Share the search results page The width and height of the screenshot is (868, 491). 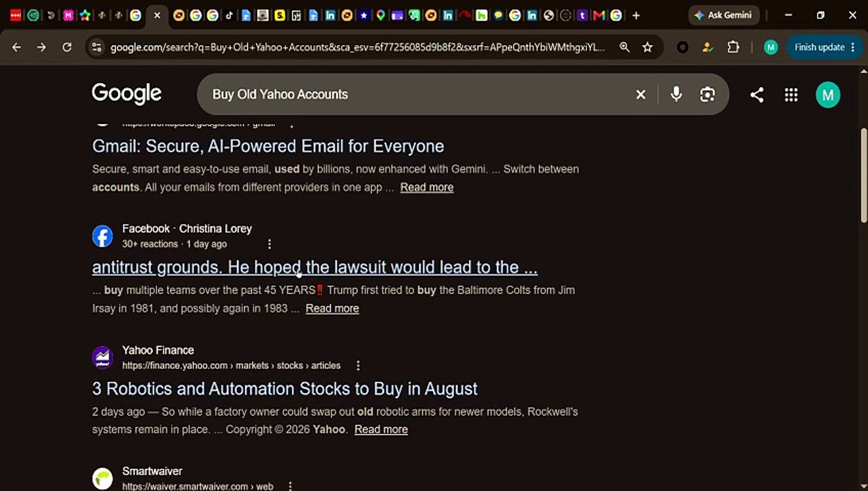coord(757,95)
